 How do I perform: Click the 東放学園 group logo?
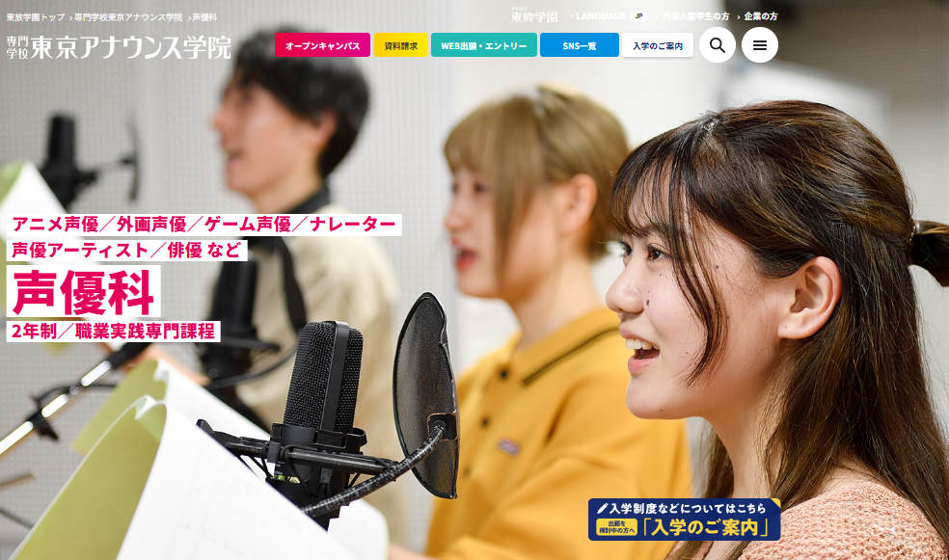(x=534, y=16)
